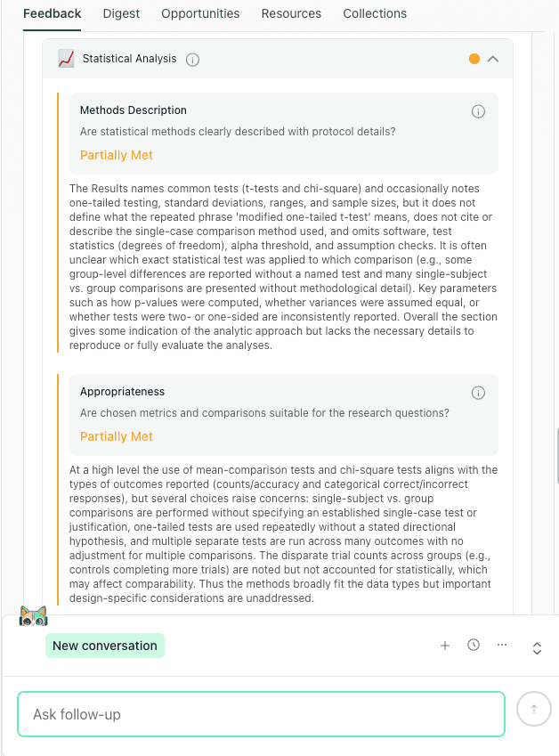Screen dimensions: 559x756
Task: Collapse the Statistical Analysis section
Action: tap(492, 58)
